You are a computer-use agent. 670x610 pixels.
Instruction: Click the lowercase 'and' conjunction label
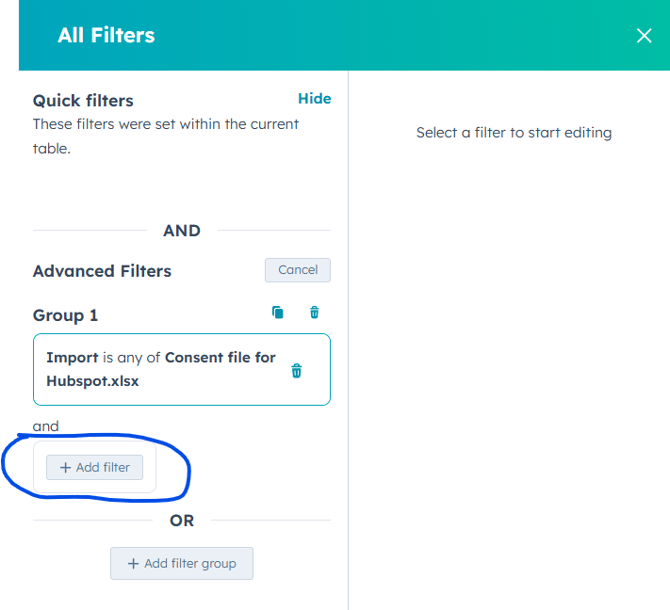pyautogui.click(x=46, y=426)
